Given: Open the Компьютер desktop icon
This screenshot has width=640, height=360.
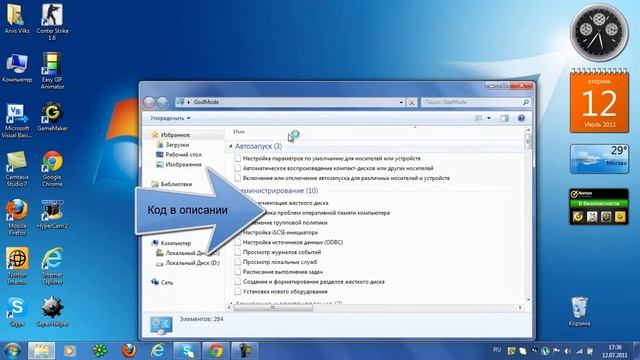Looking at the screenshot, I should click(x=17, y=68).
